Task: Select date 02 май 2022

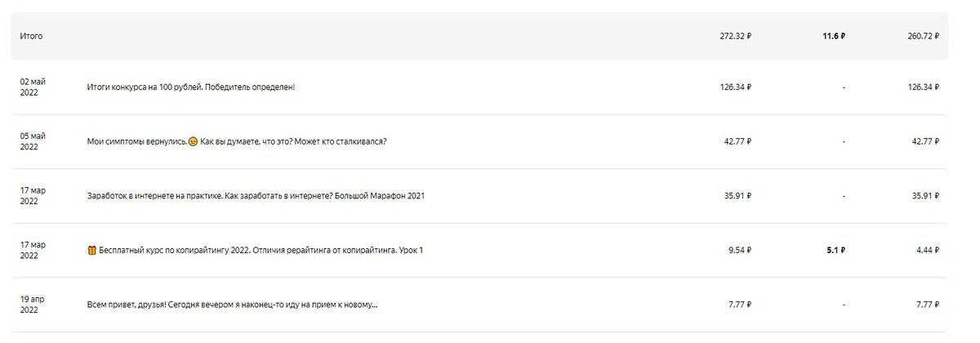Action: [x=33, y=87]
